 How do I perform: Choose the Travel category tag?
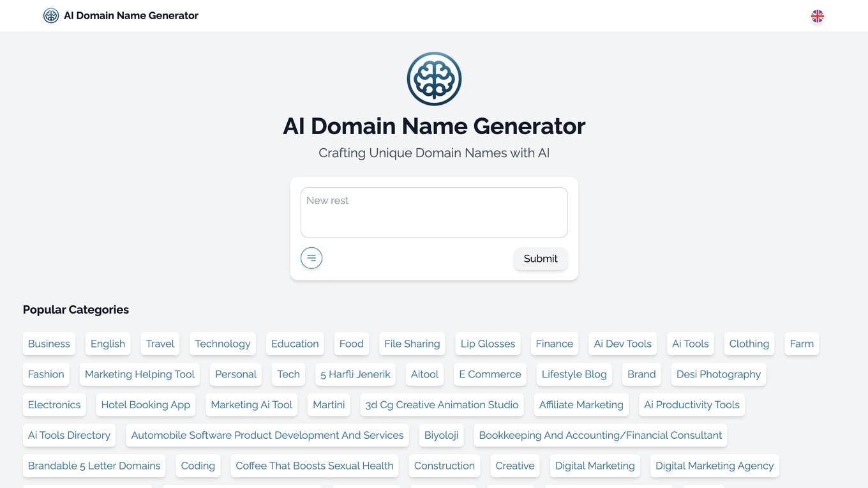[160, 344]
